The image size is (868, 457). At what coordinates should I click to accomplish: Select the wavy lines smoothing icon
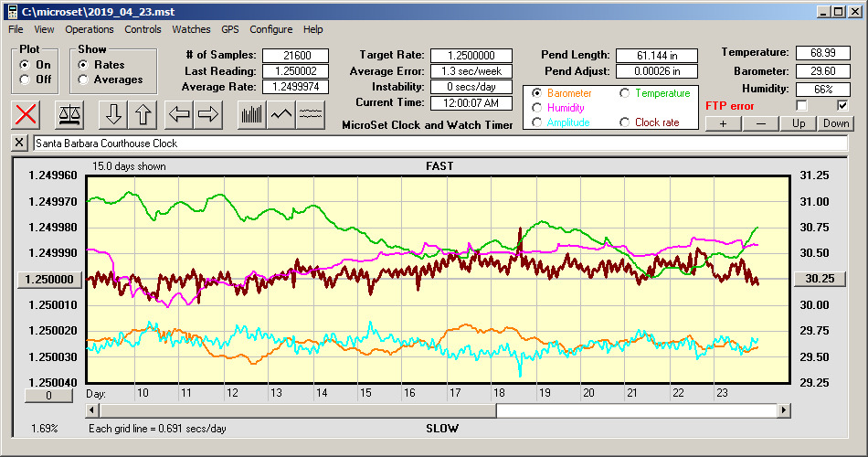[x=310, y=114]
